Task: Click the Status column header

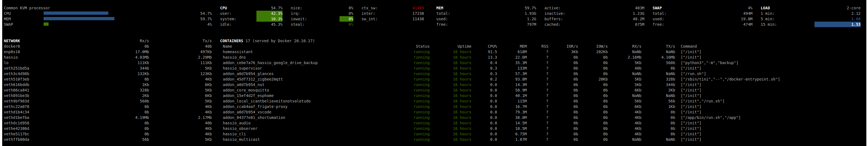Action: pyautogui.click(x=423, y=46)
